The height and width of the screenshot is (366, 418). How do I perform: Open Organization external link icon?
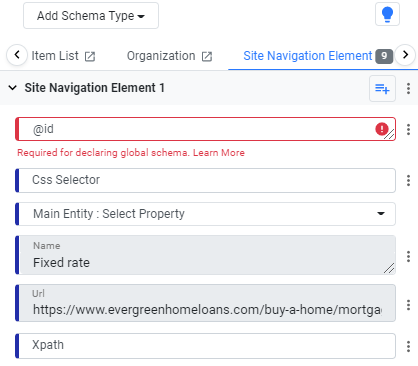click(x=207, y=56)
